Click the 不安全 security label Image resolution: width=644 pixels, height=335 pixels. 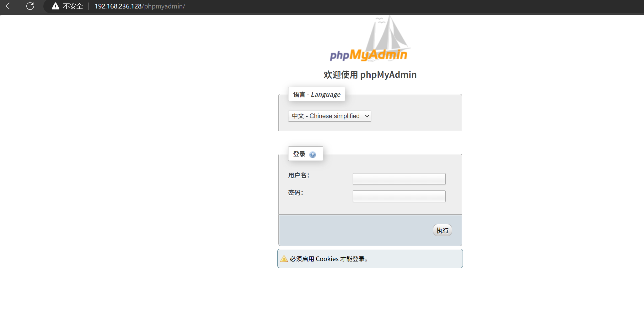coord(73,6)
